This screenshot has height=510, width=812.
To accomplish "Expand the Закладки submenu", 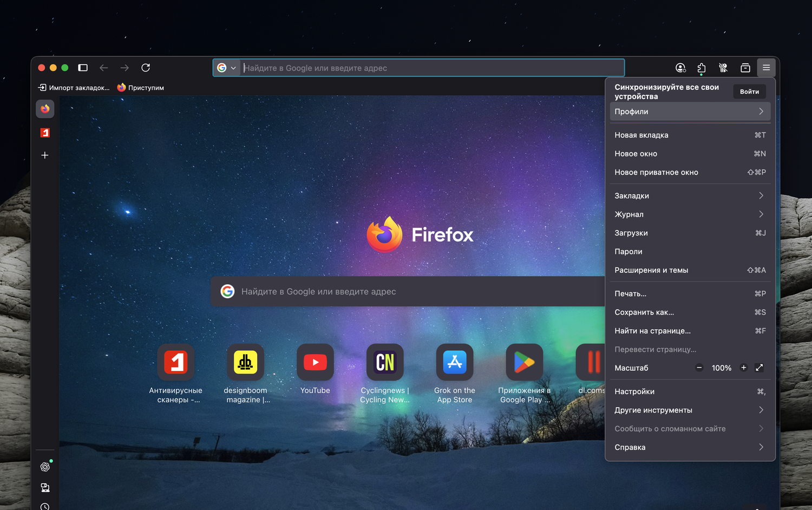I will point(690,195).
